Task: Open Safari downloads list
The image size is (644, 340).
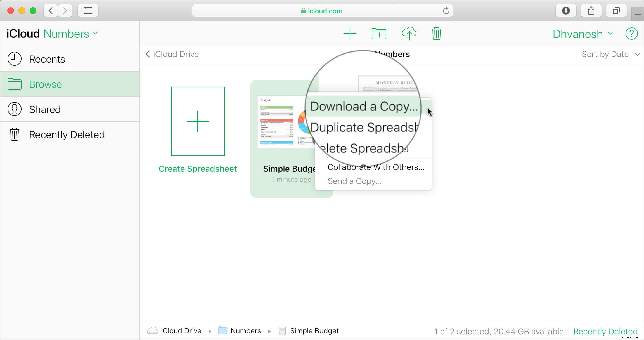Action: [x=566, y=11]
